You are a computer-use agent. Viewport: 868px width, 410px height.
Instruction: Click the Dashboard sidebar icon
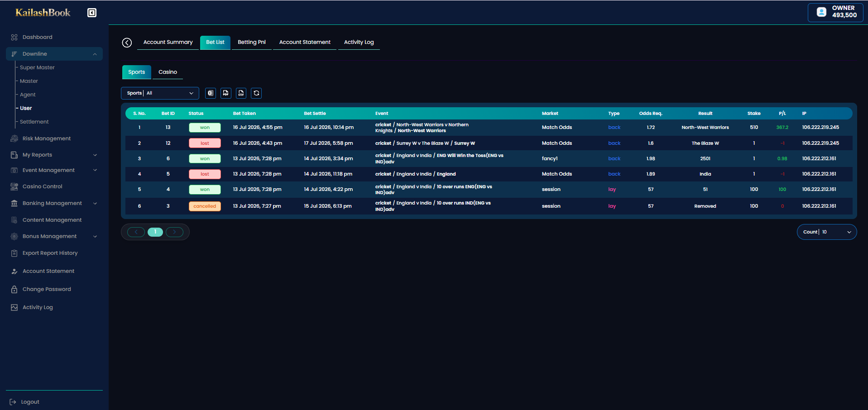coord(14,37)
